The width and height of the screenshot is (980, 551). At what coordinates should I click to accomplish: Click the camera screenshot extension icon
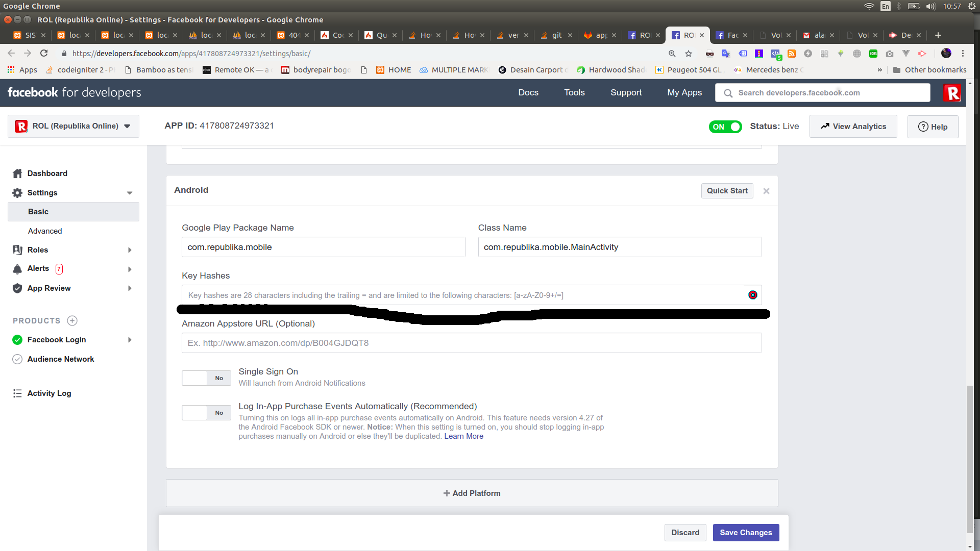[x=890, y=54]
